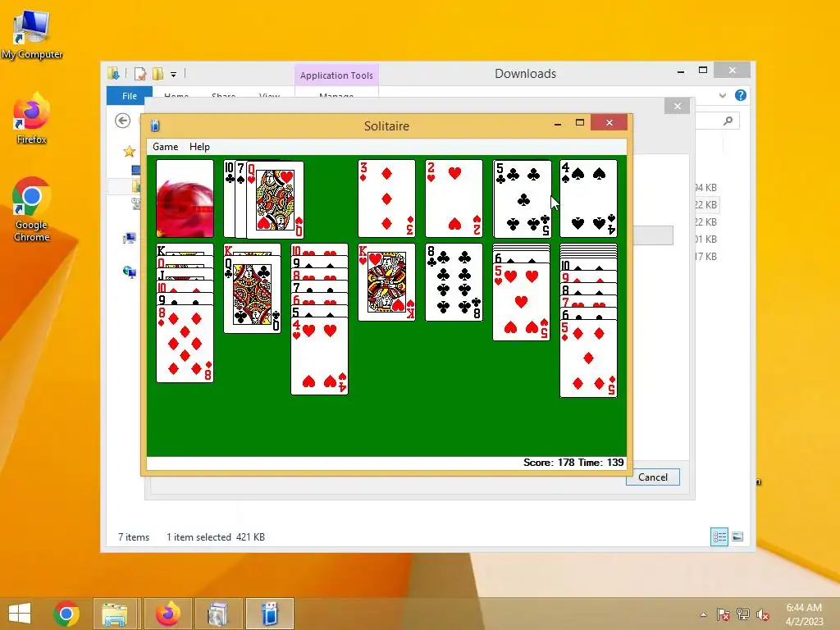The height and width of the screenshot is (630, 840).
Task: Open the clock showing 6:44 AM
Action: point(804,614)
